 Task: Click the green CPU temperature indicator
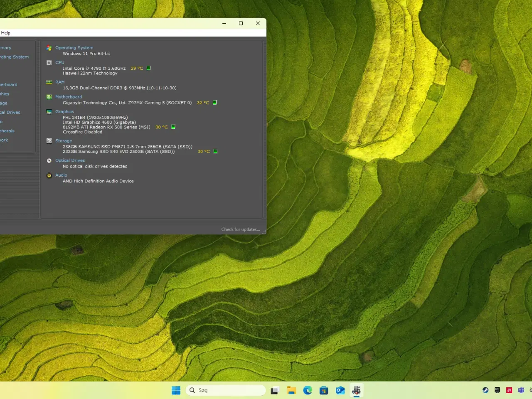point(148,68)
